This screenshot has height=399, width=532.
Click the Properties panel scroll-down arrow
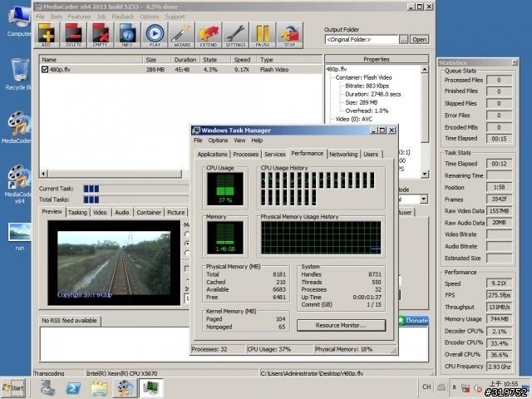[x=425, y=174]
